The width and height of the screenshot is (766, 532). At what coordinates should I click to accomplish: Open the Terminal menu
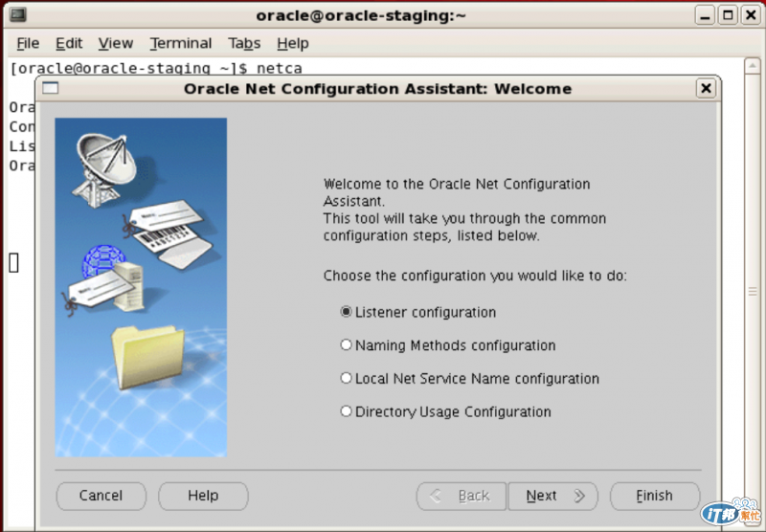(181, 43)
